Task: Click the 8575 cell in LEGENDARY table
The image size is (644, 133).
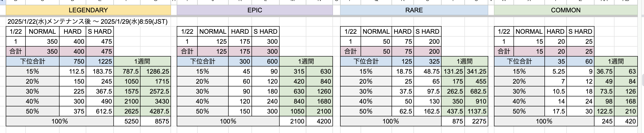Action: point(155,122)
